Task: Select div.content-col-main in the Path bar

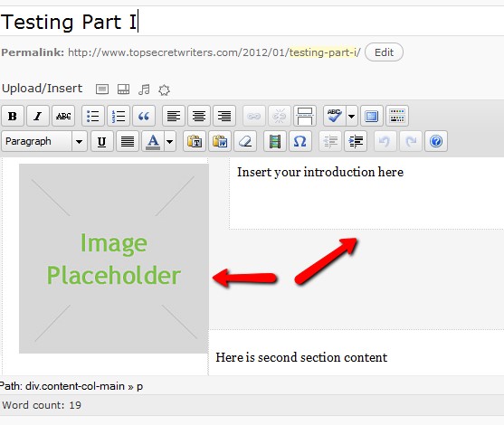Action: tap(75, 386)
